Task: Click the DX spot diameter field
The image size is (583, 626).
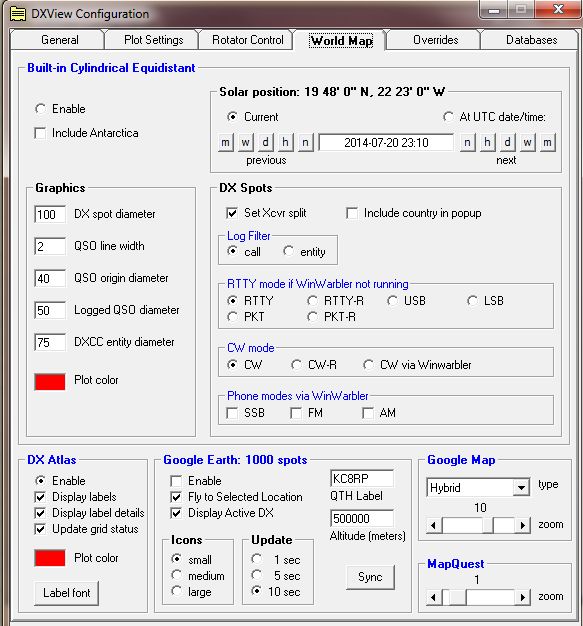Action: [50, 214]
